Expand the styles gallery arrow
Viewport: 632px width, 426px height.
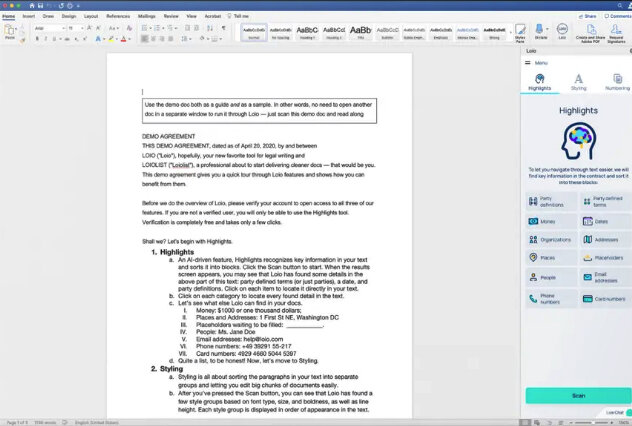click(511, 32)
